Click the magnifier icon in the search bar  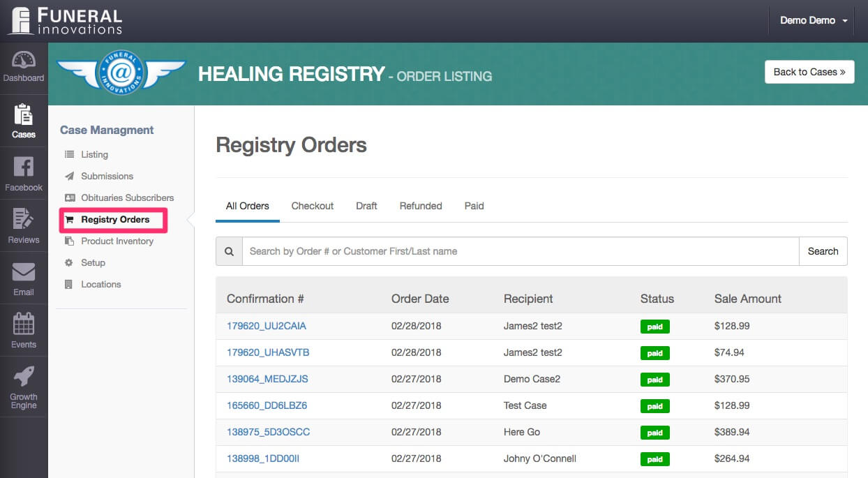coord(230,251)
